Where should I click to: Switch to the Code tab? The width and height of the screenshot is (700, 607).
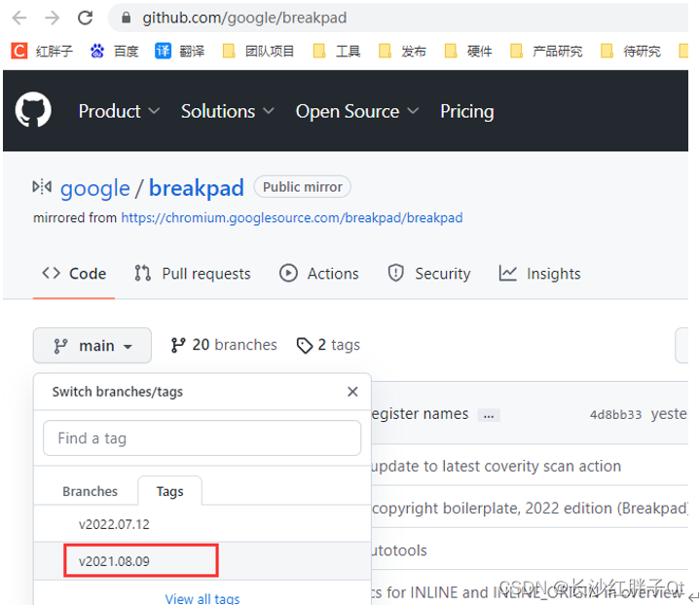[x=74, y=274]
